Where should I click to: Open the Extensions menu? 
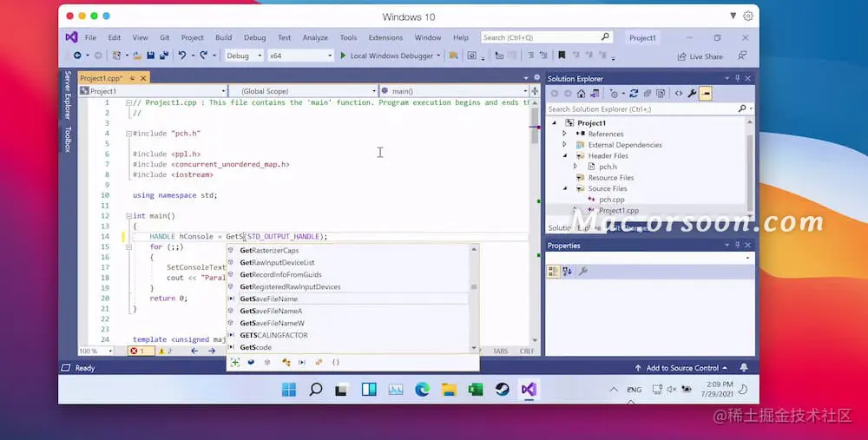coord(385,37)
